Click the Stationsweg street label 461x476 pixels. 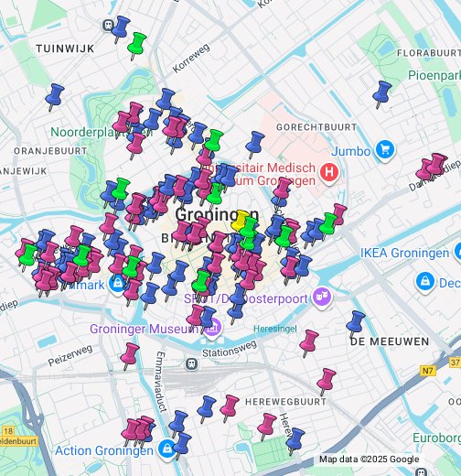tap(230, 349)
